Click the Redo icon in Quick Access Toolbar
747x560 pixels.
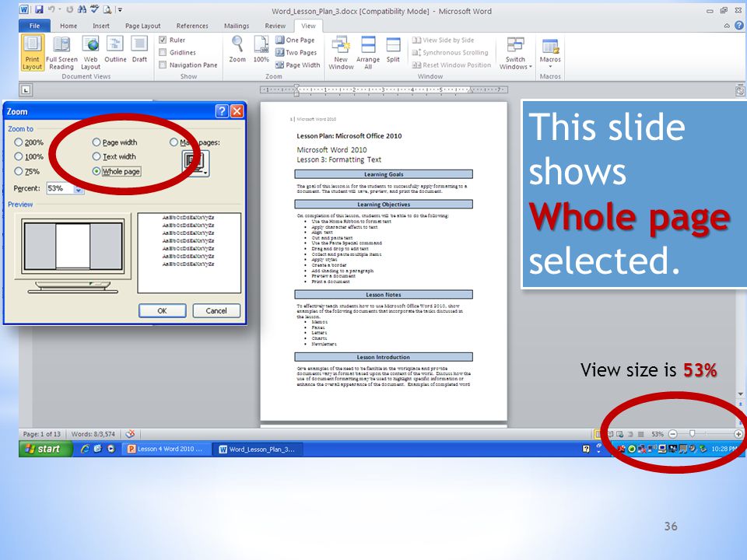click(x=69, y=9)
